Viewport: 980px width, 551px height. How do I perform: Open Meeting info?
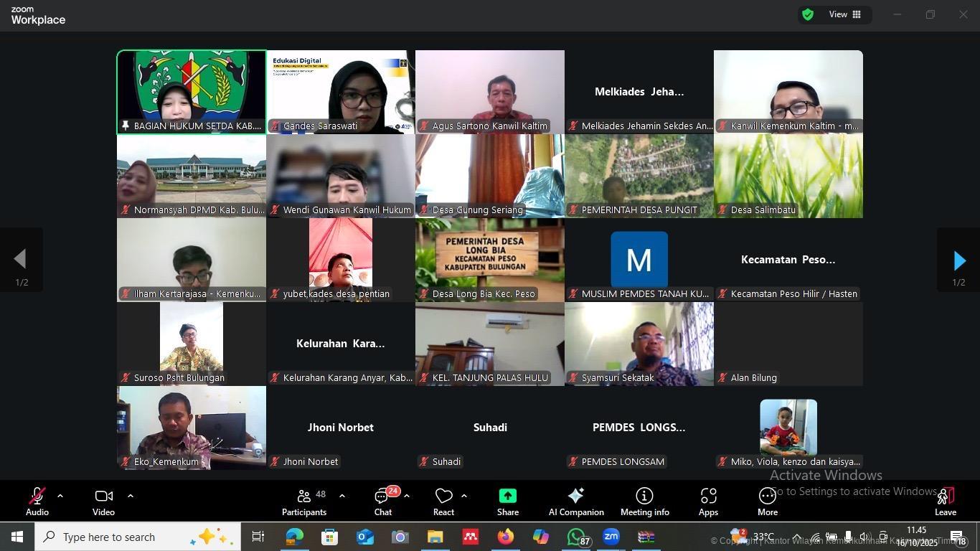[x=644, y=501]
